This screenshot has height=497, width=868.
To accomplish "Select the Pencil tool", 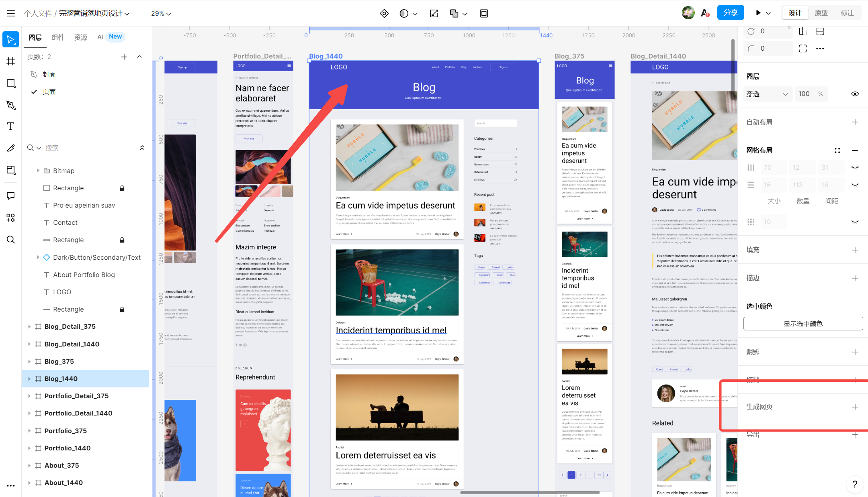I will tap(11, 148).
